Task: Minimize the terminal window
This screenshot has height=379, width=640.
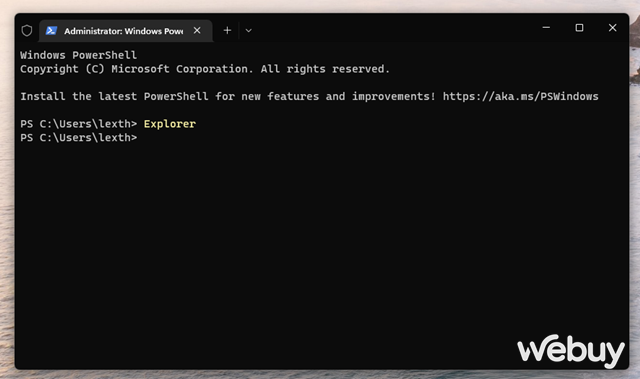Action: pyautogui.click(x=546, y=28)
